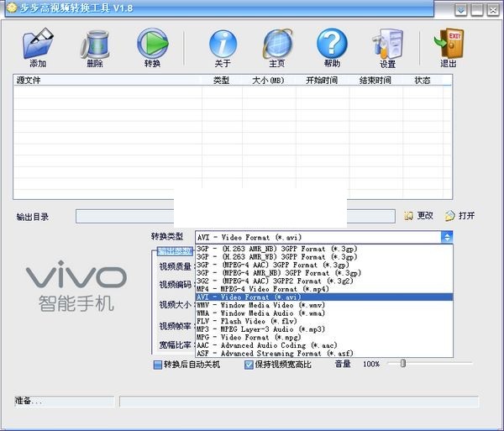This screenshot has height=431, width=504.
Task: Open the 设置 (Settings) computer icon
Action: 387,44
